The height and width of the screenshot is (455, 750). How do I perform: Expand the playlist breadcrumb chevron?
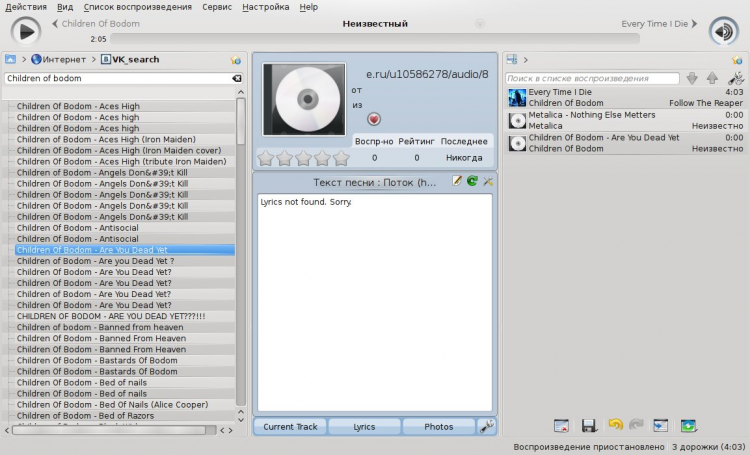(x=526, y=60)
